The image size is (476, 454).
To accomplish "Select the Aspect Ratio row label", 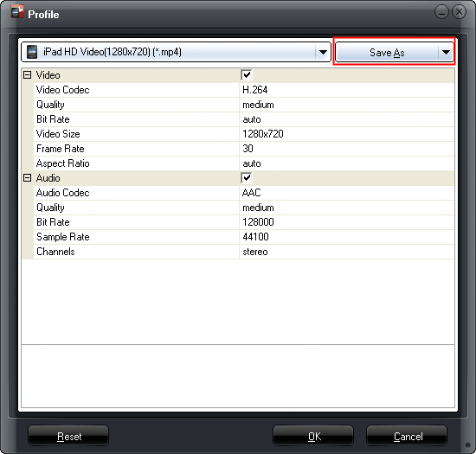I will pos(63,163).
